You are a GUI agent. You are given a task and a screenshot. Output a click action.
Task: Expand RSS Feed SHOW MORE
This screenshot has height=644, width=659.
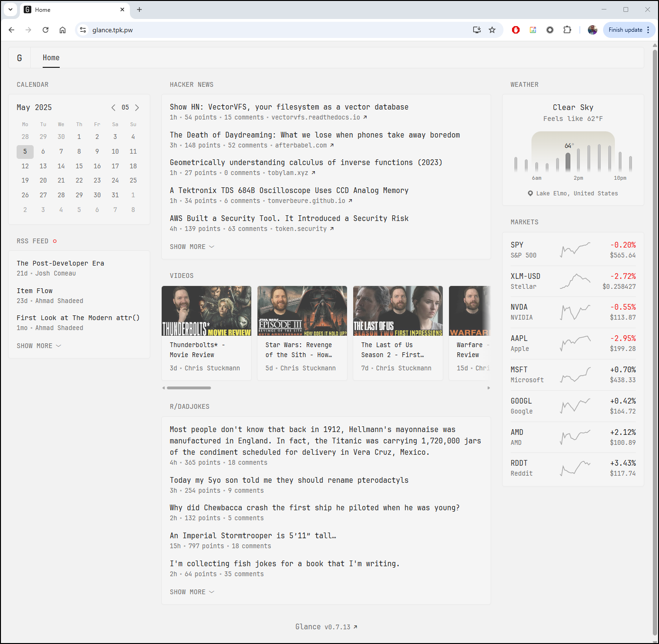pyautogui.click(x=39, y=346)
